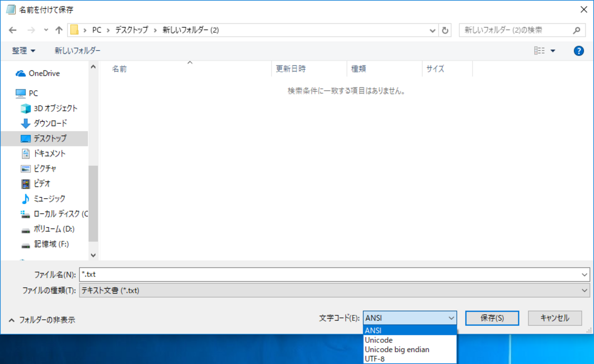Viewport: 594px width, 364px height.
Task: Sort by 名前 column header
Action: (186, 69)
